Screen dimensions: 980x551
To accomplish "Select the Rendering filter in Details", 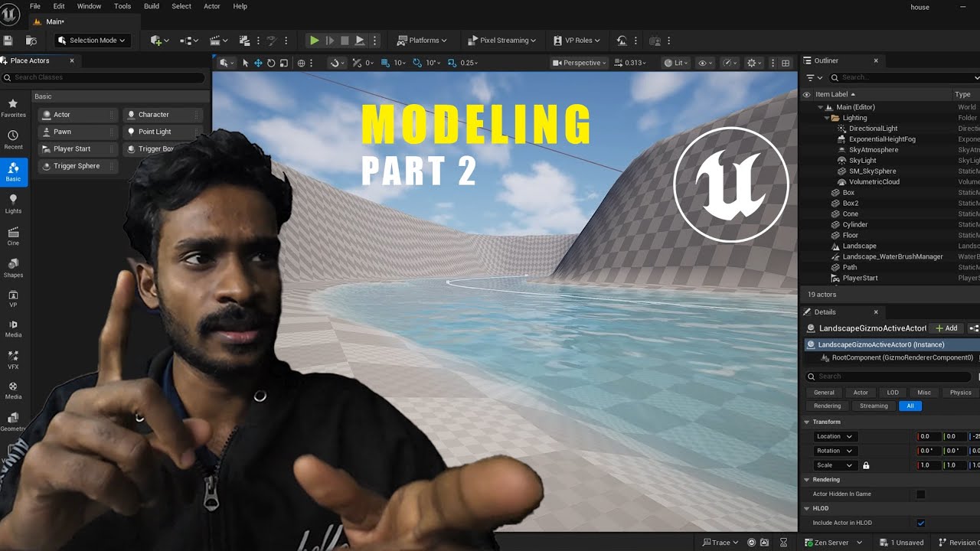I will click(827, 406).
